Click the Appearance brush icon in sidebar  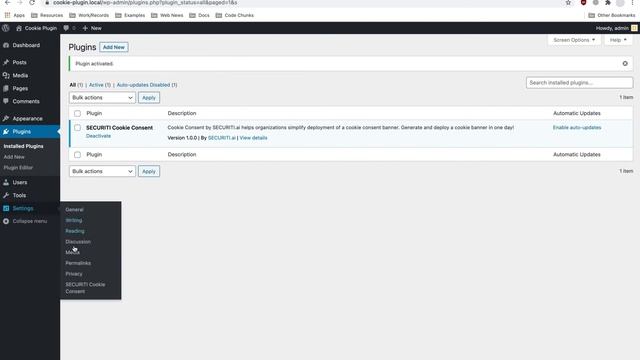6,119
